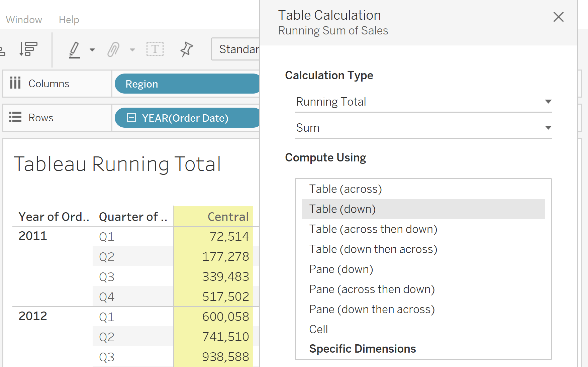The image size is (588, 367).
Task: Click the pin fix axes icon
Action: 186,49
